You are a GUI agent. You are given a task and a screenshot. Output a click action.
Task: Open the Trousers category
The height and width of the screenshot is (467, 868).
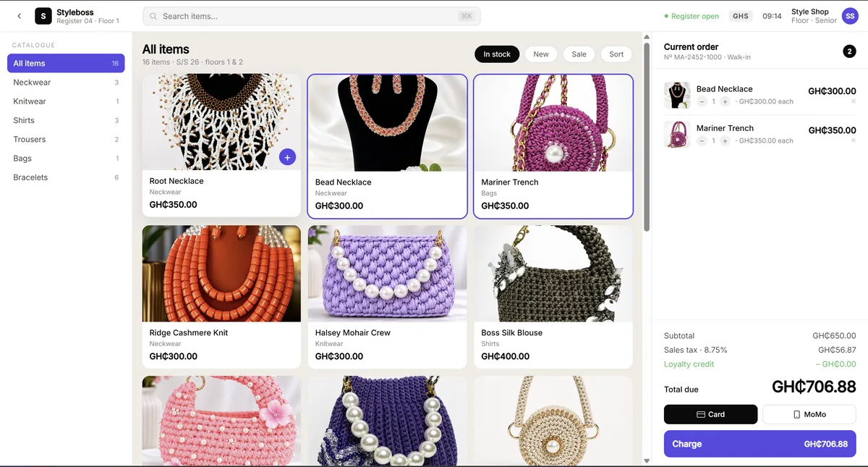click(66, 139)
